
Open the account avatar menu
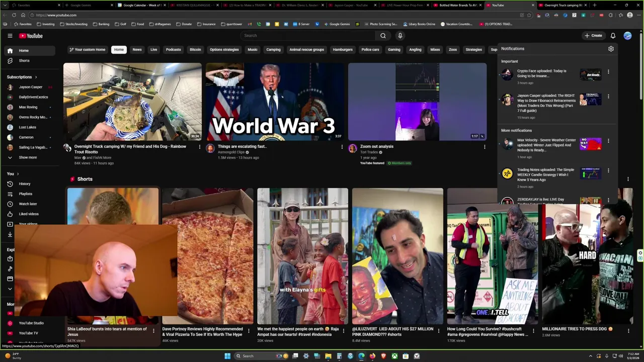point(627,36)
